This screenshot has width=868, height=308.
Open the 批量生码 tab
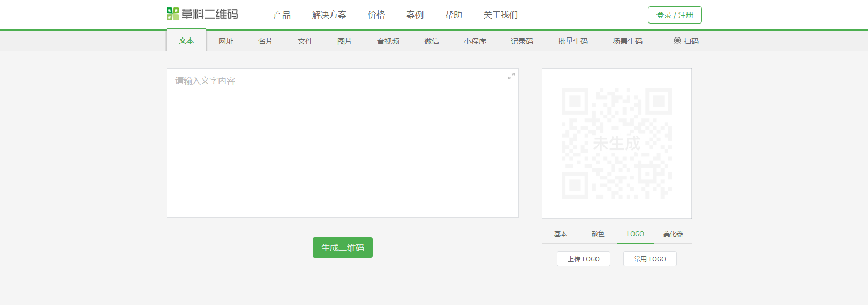pos(573,41)
